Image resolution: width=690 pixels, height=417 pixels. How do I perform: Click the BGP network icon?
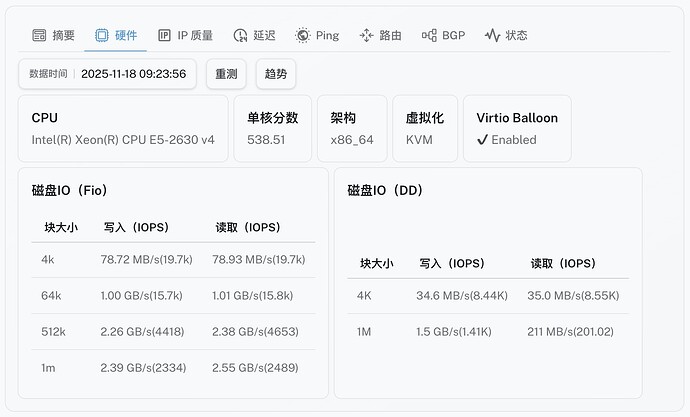[x=429, y=35]
